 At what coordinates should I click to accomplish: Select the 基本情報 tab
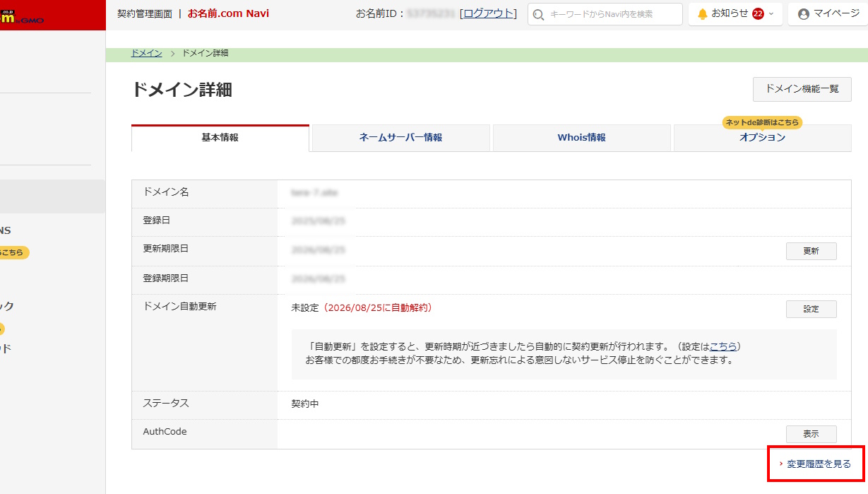coord(220,138)
